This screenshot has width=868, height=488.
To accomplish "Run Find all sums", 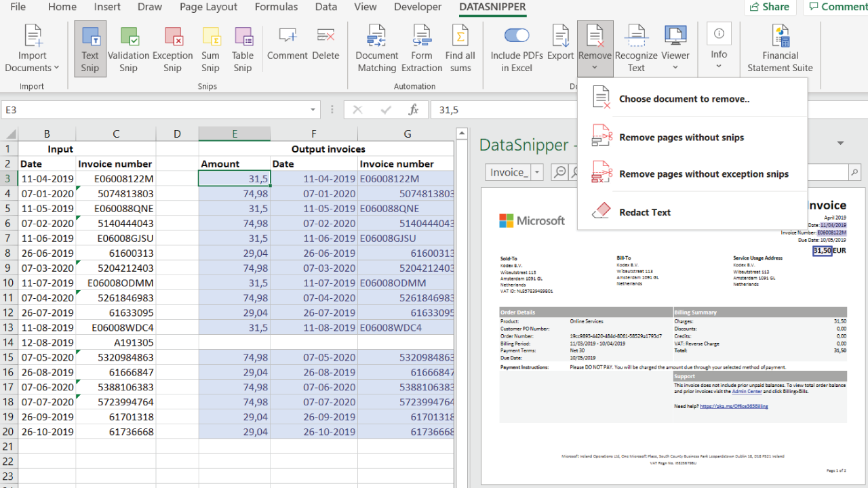I will (x=460, y=47).
